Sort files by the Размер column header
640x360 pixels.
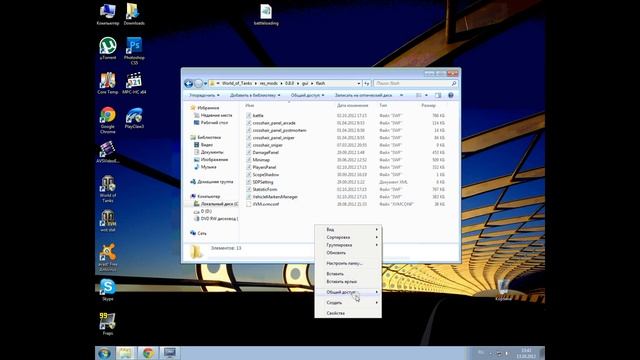coord(428,105)
